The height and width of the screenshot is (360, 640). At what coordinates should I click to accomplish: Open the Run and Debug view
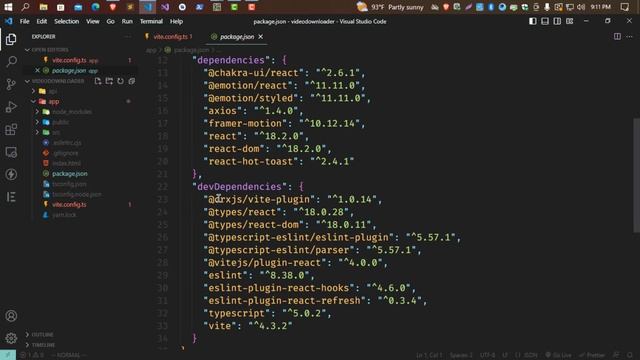pyautogui.click(x=11, y=107)
